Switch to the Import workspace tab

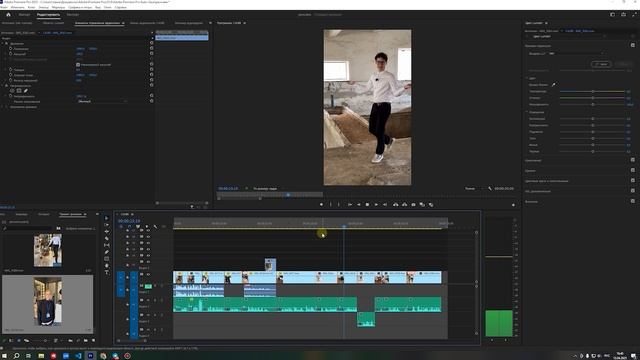[24, 15]
